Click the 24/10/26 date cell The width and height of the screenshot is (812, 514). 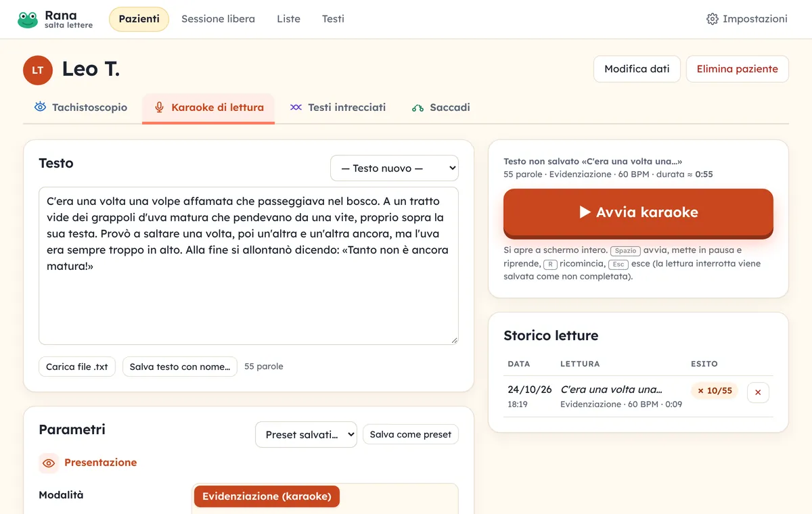[x=530, y=390]
